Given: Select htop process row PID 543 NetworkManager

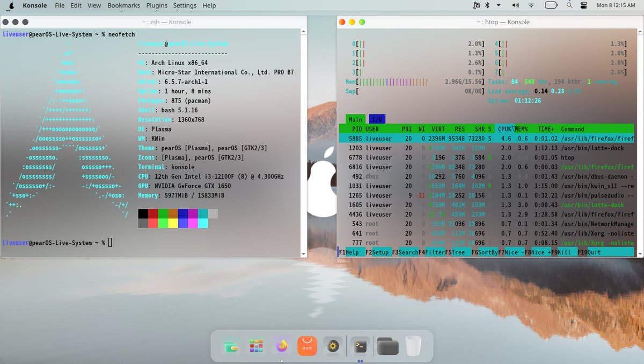Looking at the screenshot, I should click(486, 224).
